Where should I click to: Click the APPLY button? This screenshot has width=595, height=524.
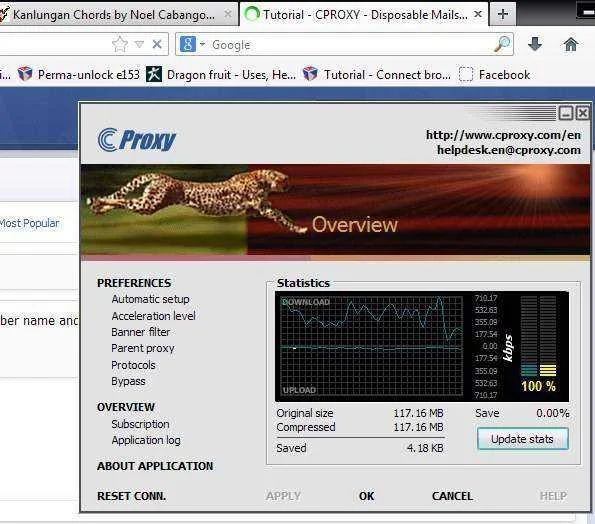(x=283, y=496)
